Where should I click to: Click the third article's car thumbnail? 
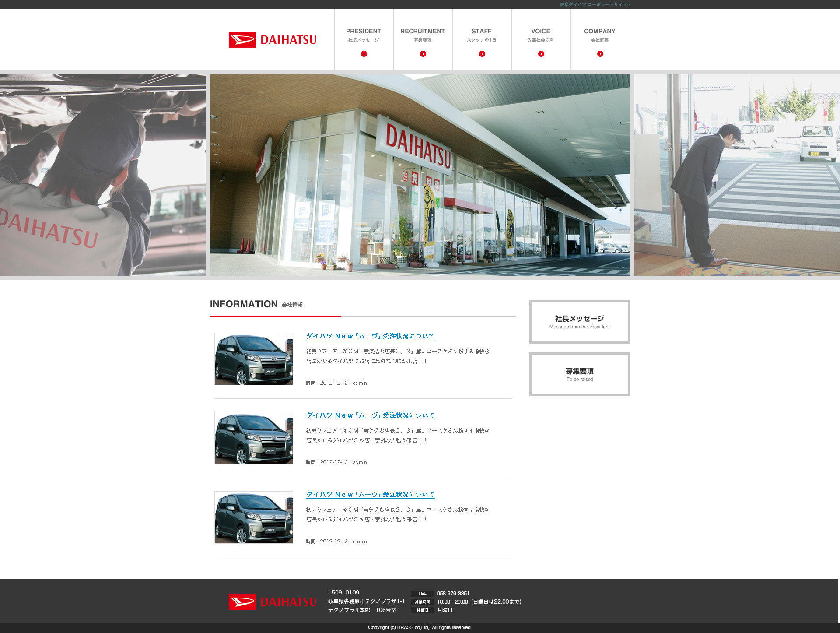(x=254, y=517)
